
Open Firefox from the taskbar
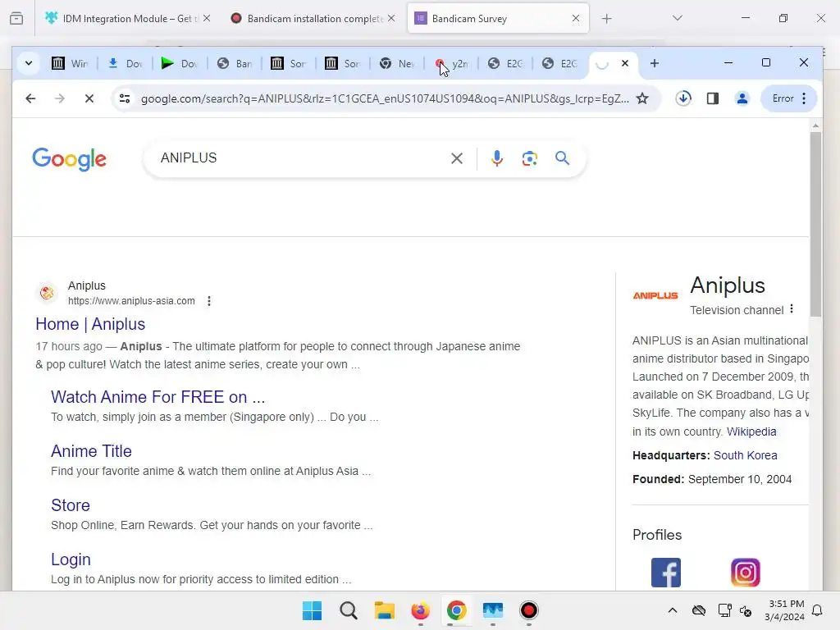[421, 610]
